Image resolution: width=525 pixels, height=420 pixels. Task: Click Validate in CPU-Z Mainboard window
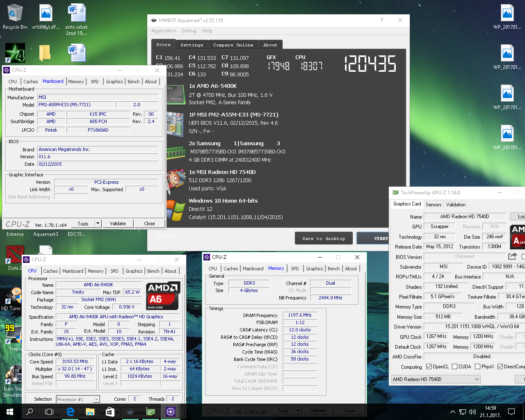click(118, 224)
